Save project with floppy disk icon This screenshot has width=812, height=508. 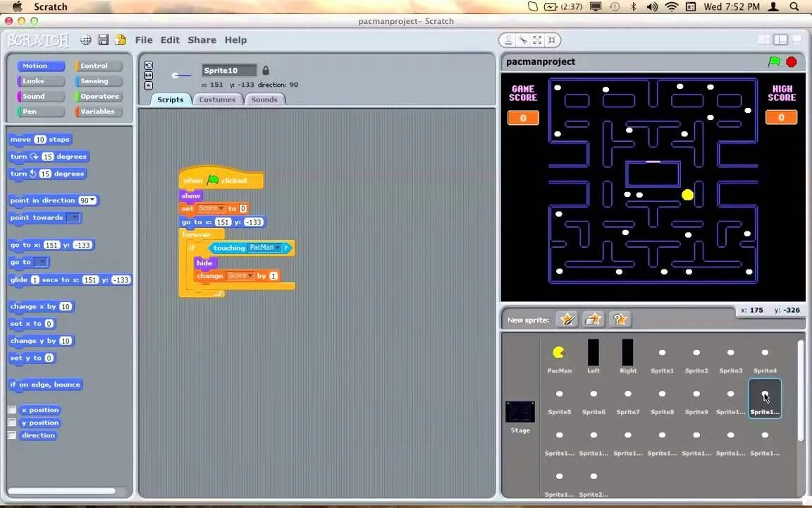click(x=103, y=40)
